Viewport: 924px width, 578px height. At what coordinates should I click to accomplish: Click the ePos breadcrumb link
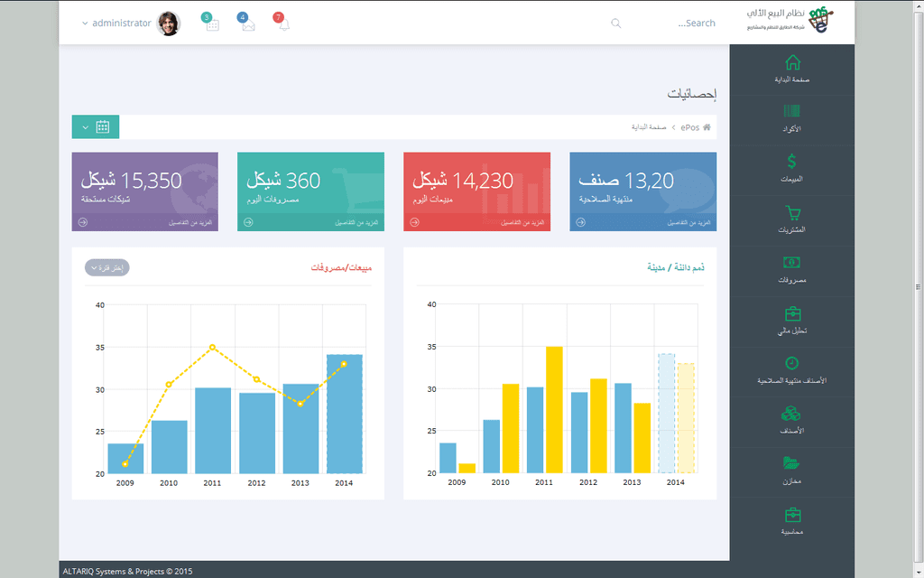tap(689, 127)
